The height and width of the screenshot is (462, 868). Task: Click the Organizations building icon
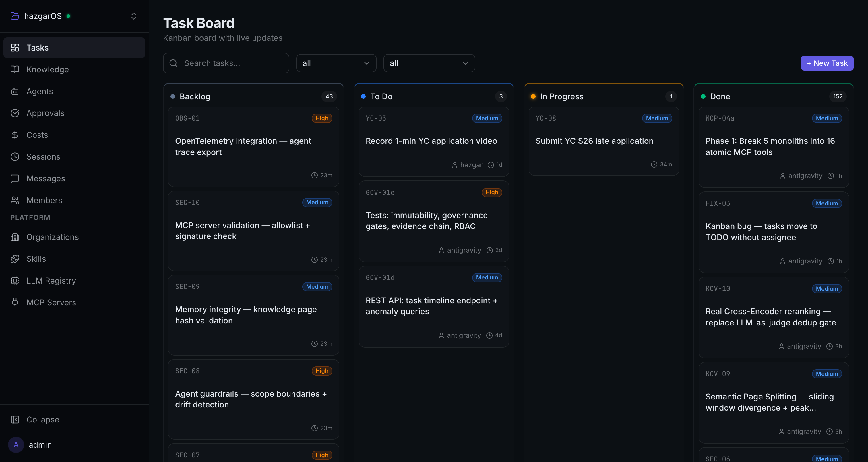click(x=15, y=237)
